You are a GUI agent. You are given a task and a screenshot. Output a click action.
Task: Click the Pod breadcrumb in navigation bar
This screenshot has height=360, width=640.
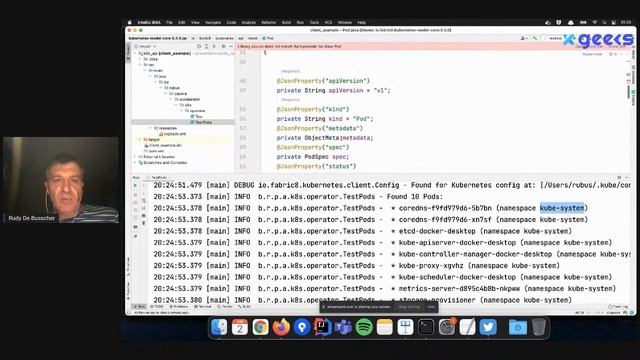[x=268, y=38]
